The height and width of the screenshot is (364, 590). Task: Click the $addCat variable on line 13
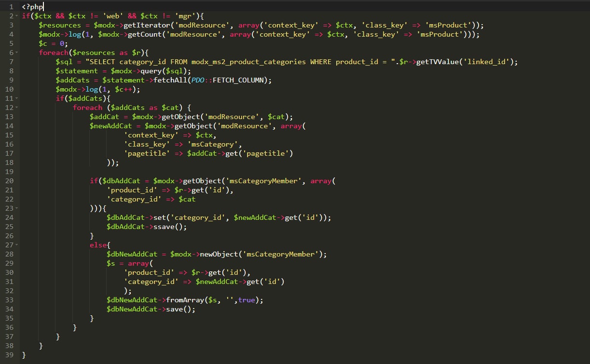(104, 117)
